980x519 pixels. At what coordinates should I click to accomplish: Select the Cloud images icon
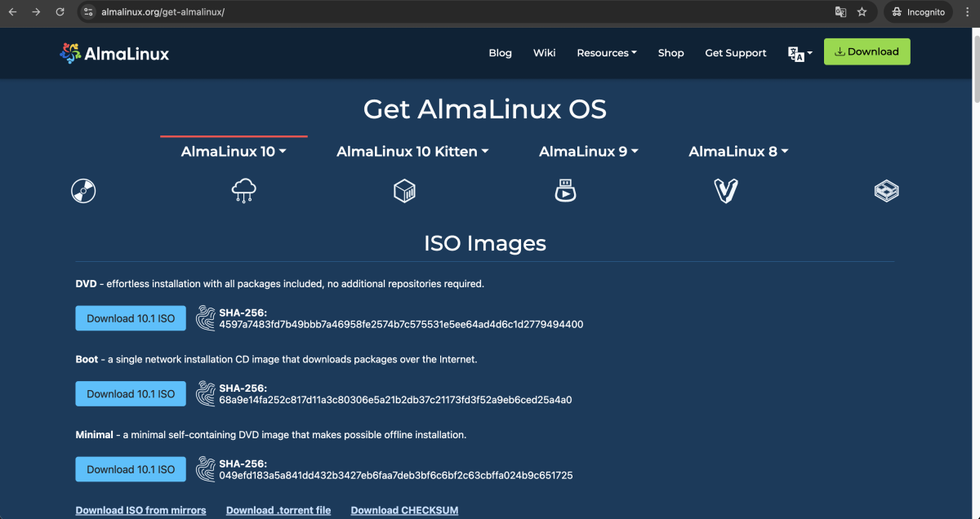pyautogui.click(x=243, y=191)
